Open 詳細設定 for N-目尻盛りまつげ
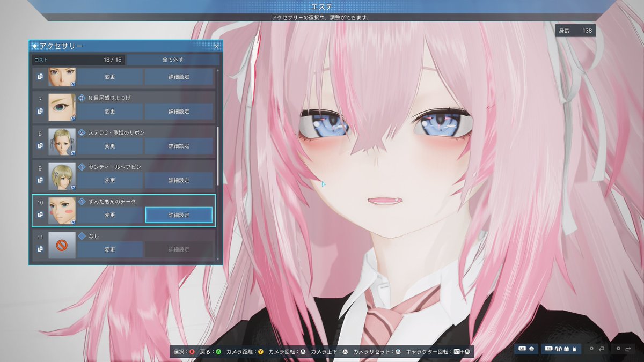 point(179,112)
